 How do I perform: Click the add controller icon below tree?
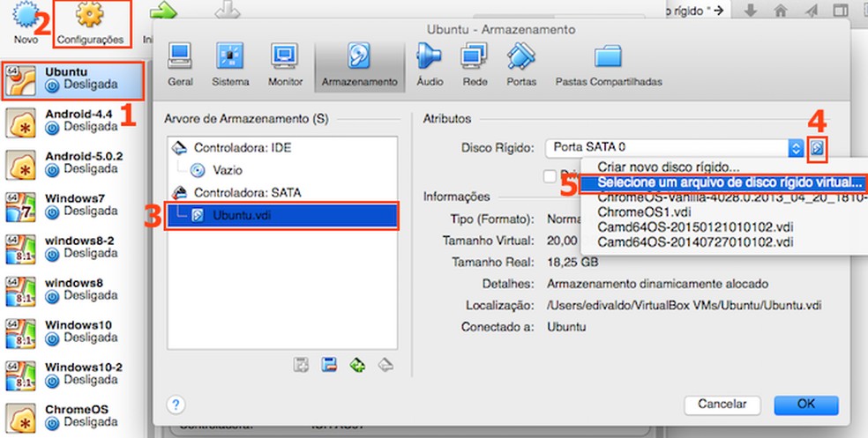point(301,365)
